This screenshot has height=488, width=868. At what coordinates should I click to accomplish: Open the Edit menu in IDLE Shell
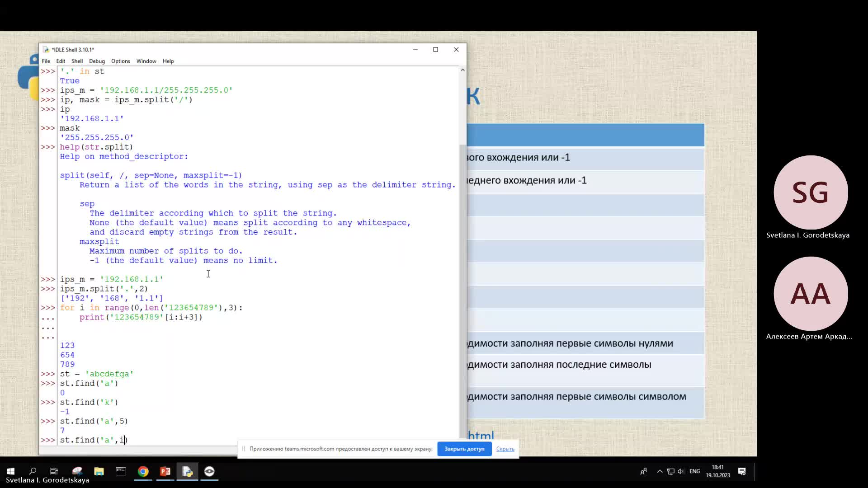[61, 61]
